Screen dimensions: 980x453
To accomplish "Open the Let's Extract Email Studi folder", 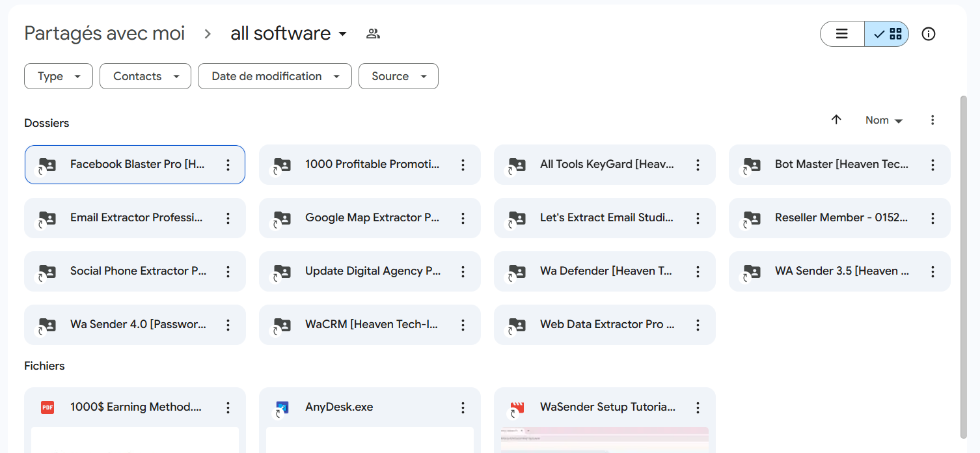I will (605, 218).
